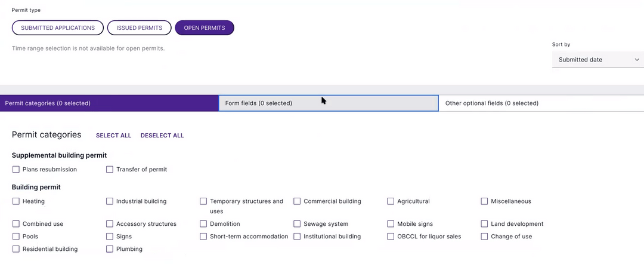Viewport: 644px width, 264px height.
Task: Check the Demolition checkbox
Action: pyautogui.click(x=203, y=224)
